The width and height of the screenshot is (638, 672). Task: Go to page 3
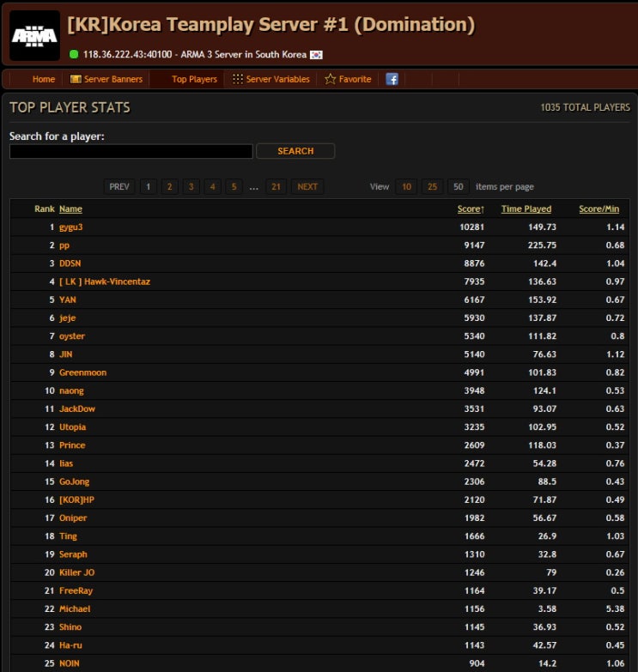[191, 187]
